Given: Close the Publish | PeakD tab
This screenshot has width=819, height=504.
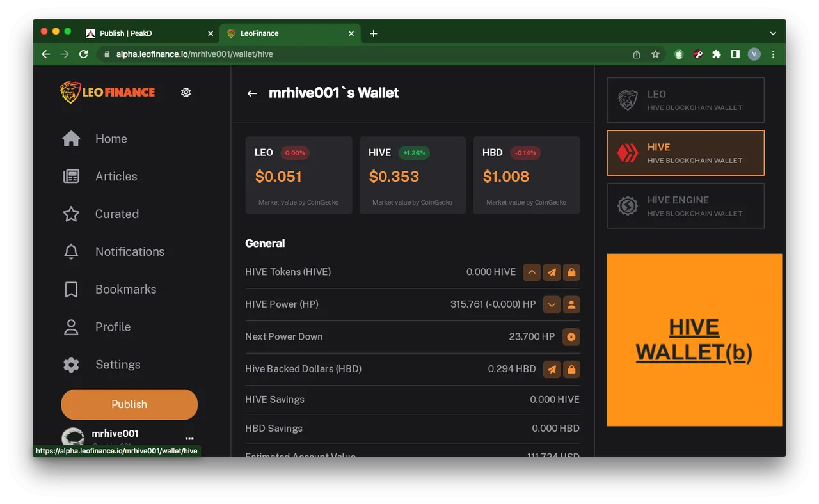Looking at the screenshot, I should (211, 33).
